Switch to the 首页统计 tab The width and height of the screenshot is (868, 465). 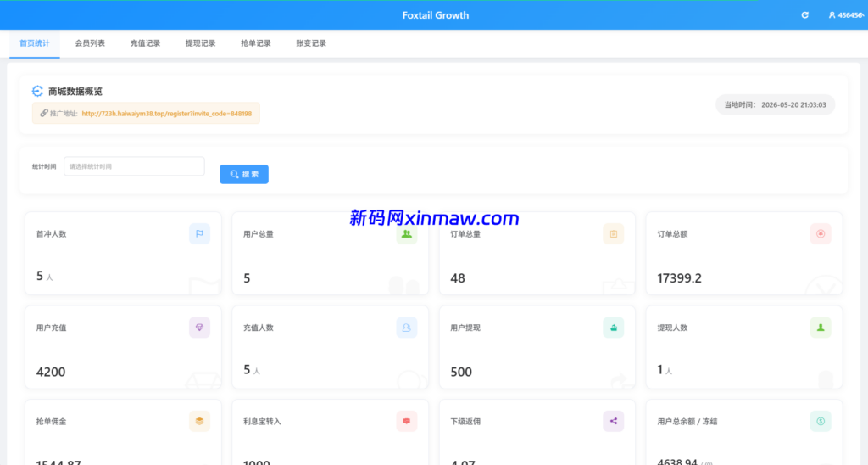point(34,43)
